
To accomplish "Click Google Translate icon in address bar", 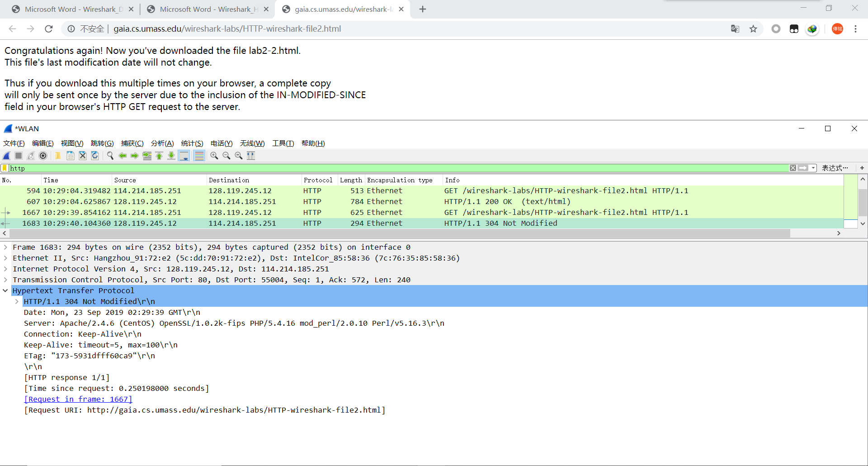I will click(735, 29).
